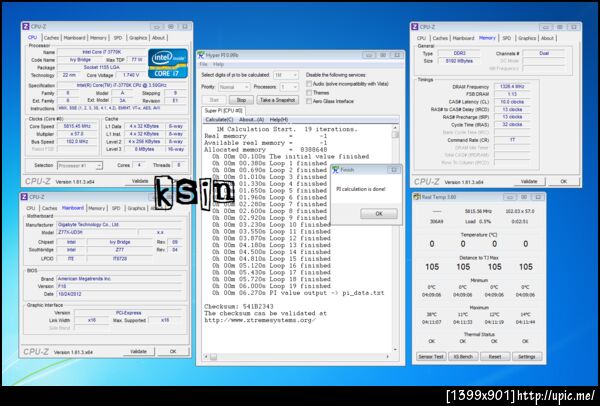
Task: Open the File menu in Hyper PI
Action: [x=204, y=64]
